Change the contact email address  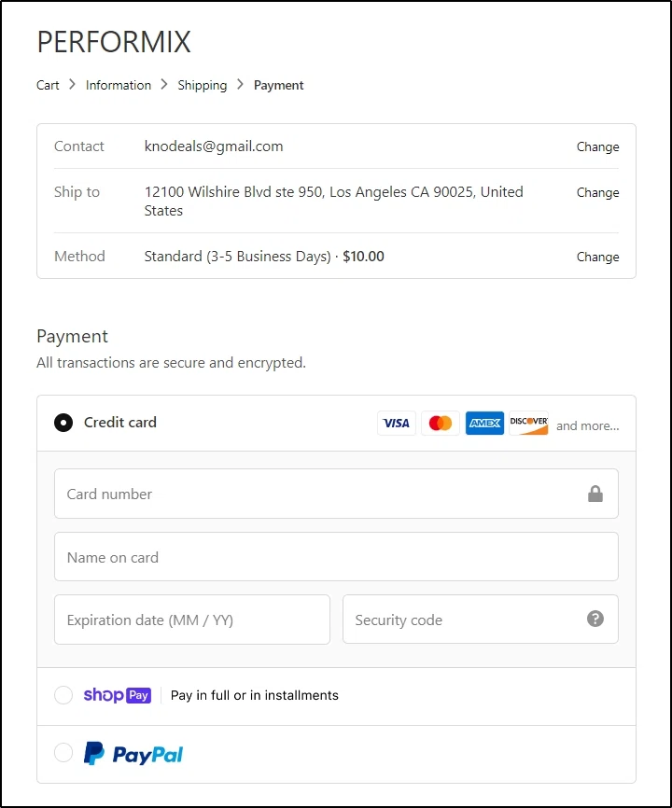(597, 146)
